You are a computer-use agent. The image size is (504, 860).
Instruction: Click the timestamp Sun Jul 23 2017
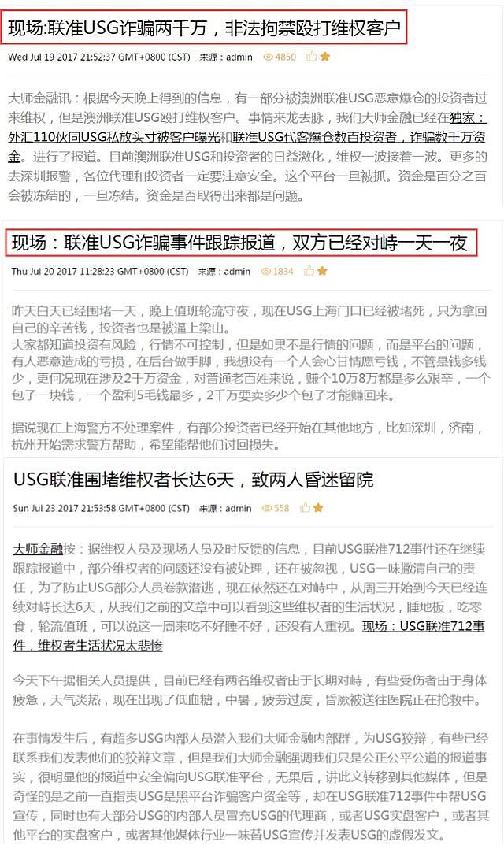coord(102,509)
